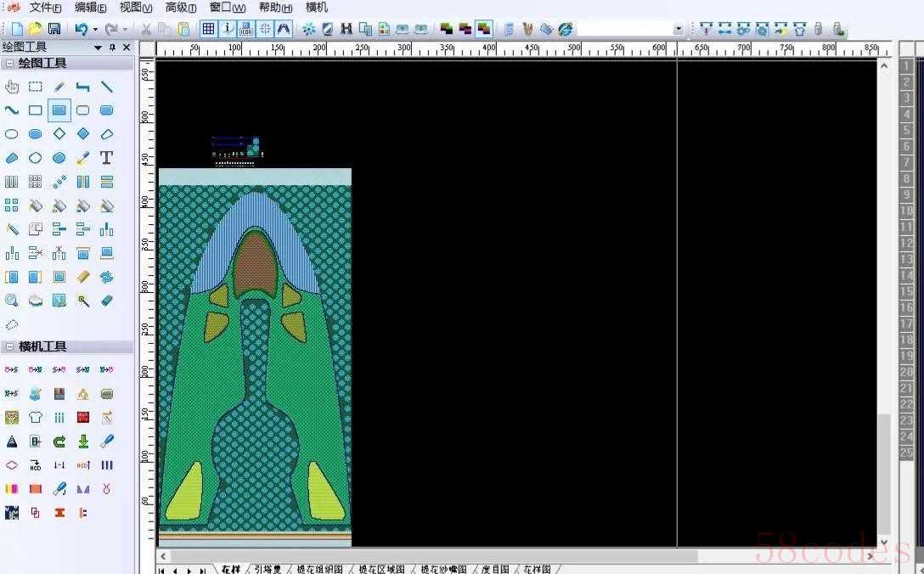Viewport: 924px width, 574px height.
Task: Select the rectangular marquee selection tool
Action: (36, 87)
